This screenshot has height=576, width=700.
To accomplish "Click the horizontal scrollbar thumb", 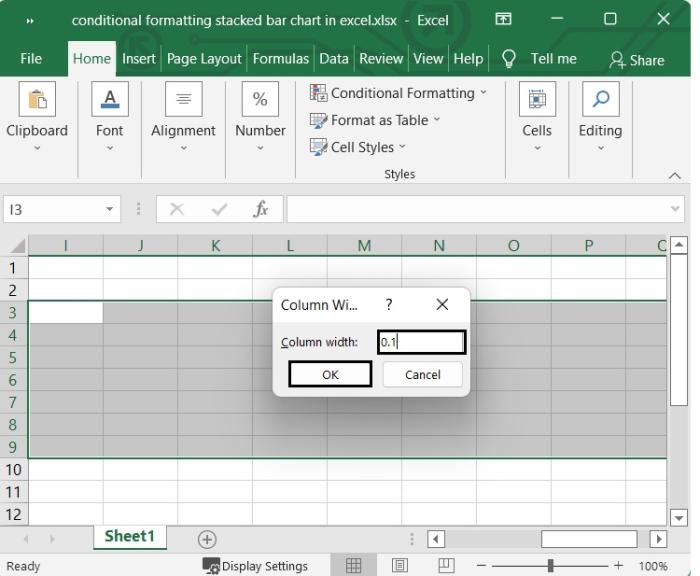I will pyautogui.click(x=589, y=539).
